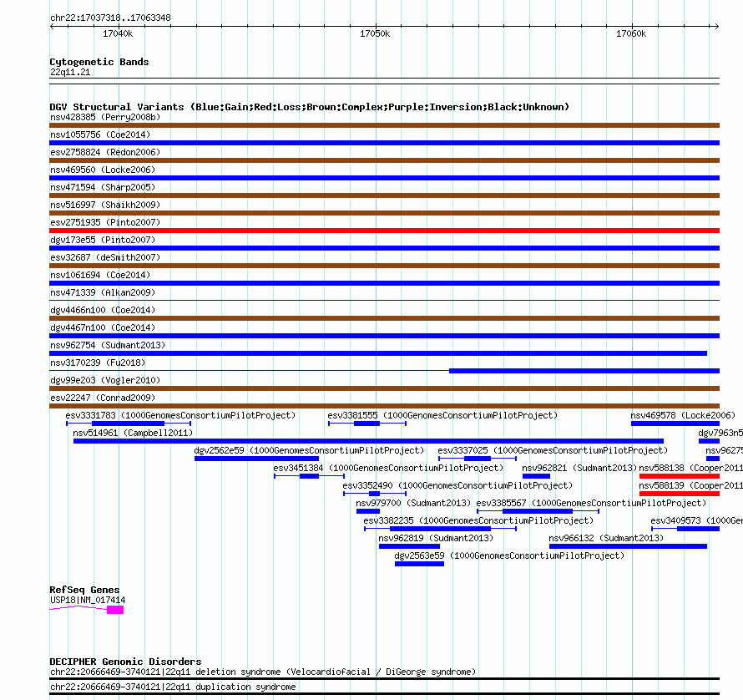Click the 22q11 duplication syndrome entry

tap(173, 687)
